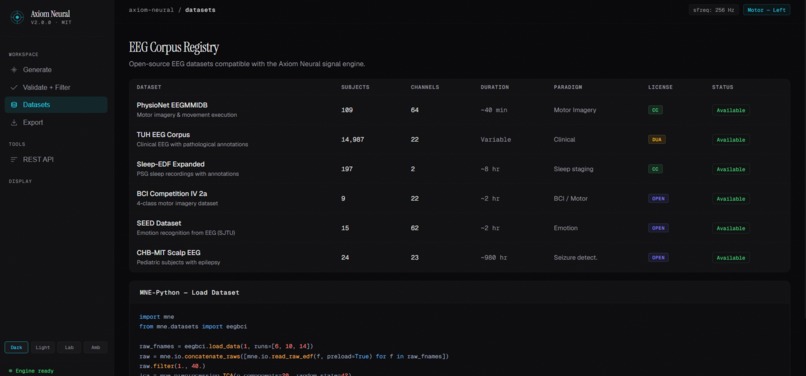The image size is (806, 376).
Task: Click Available status for SEED Dataset
Action: click(730, 228)
